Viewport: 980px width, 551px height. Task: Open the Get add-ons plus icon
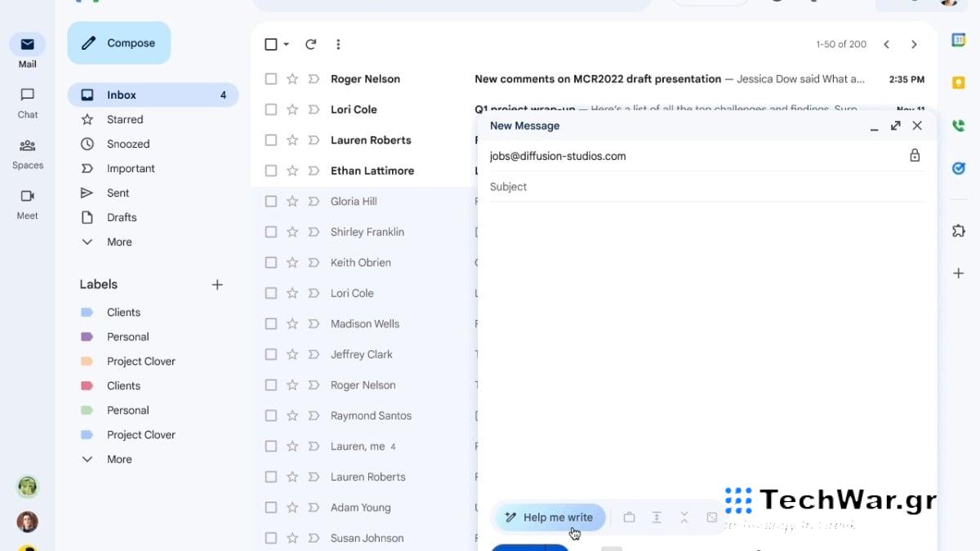(958, 273)
